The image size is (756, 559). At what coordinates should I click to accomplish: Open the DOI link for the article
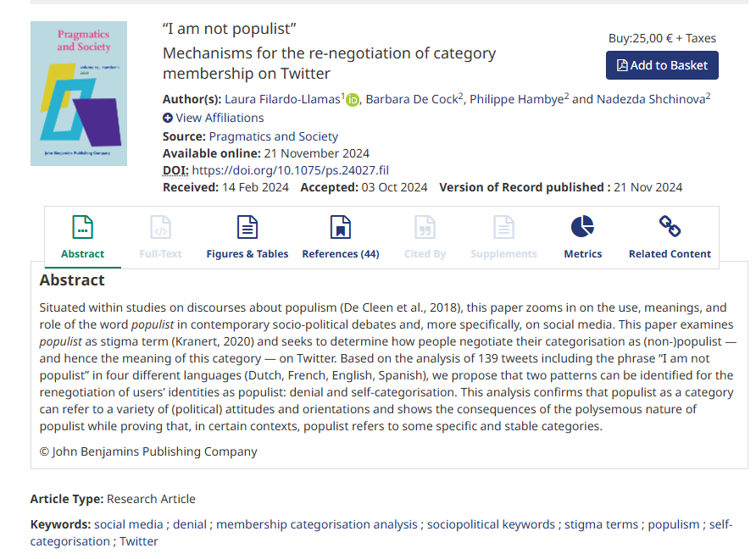coord(292,170)
